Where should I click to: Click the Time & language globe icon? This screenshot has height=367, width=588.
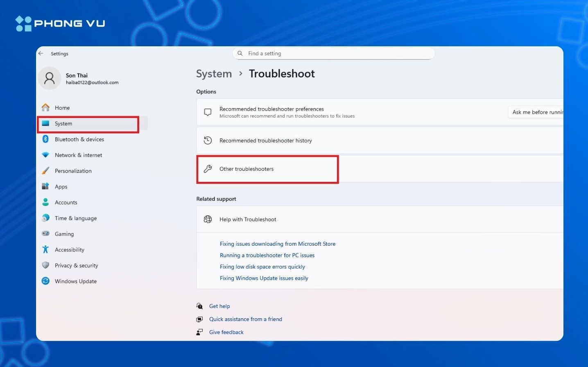[45, 218]
